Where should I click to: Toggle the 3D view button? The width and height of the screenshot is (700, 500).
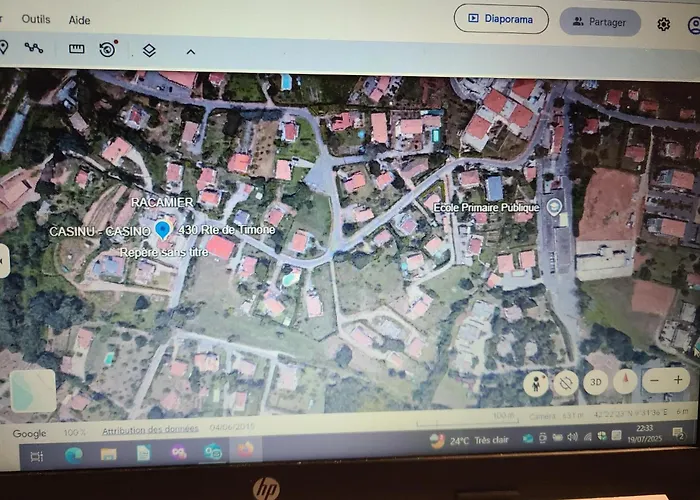point(595,382)
